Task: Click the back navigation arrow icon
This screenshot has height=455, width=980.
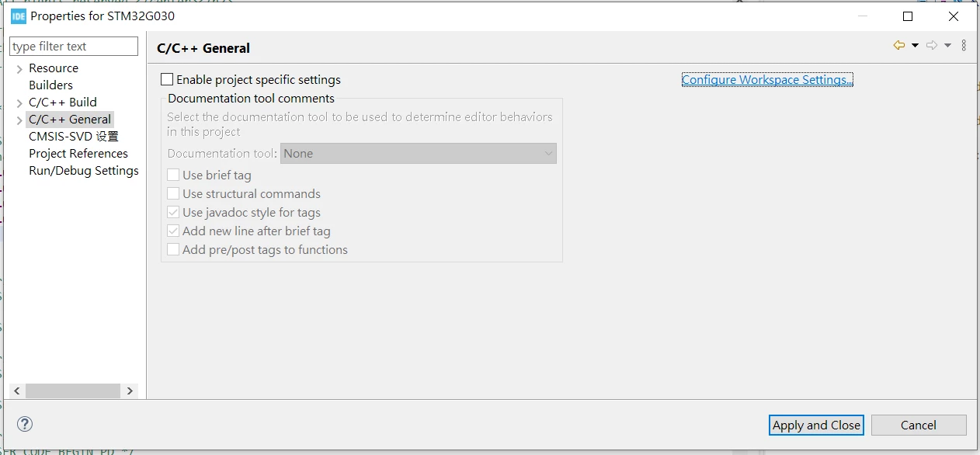Action: (x=899, y=46)
